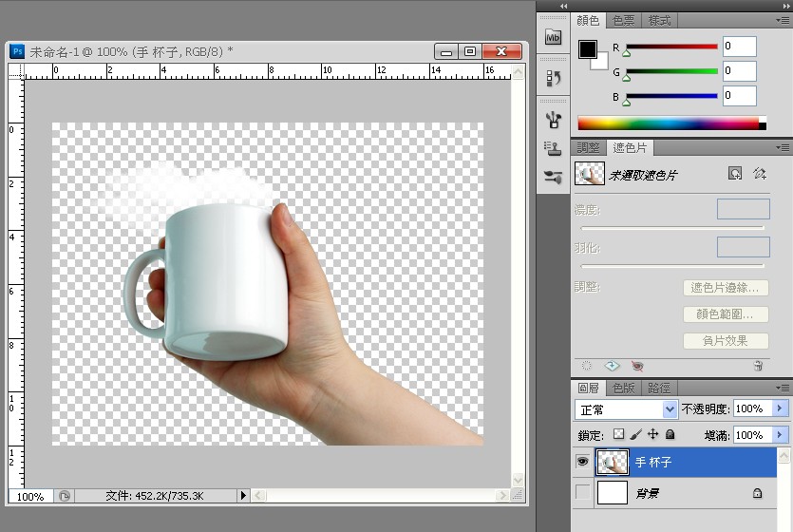
Task: Open the Mini Bridge panel icon
Action: (x=553, y=37)
